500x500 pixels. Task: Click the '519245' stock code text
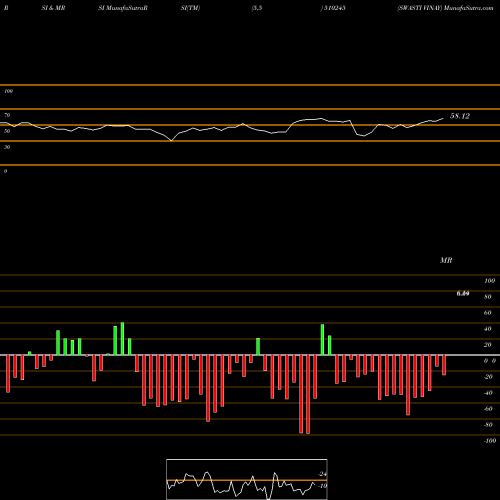(x=335, y=8)
